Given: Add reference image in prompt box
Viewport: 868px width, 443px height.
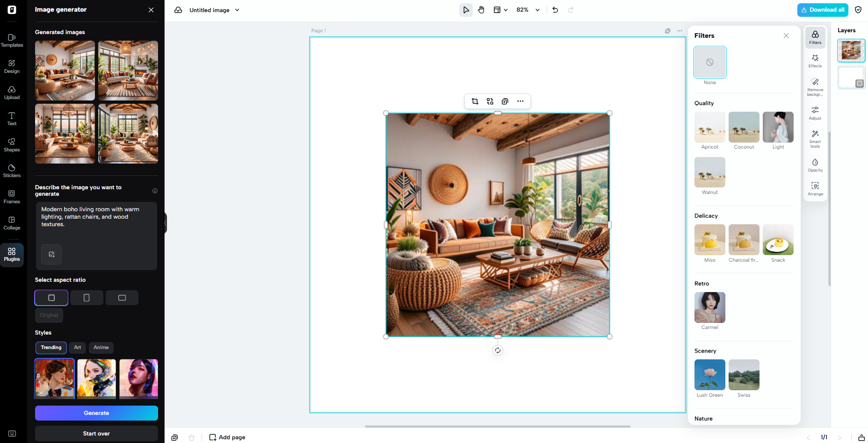Looking at the screenshot, I should [51, 255].
